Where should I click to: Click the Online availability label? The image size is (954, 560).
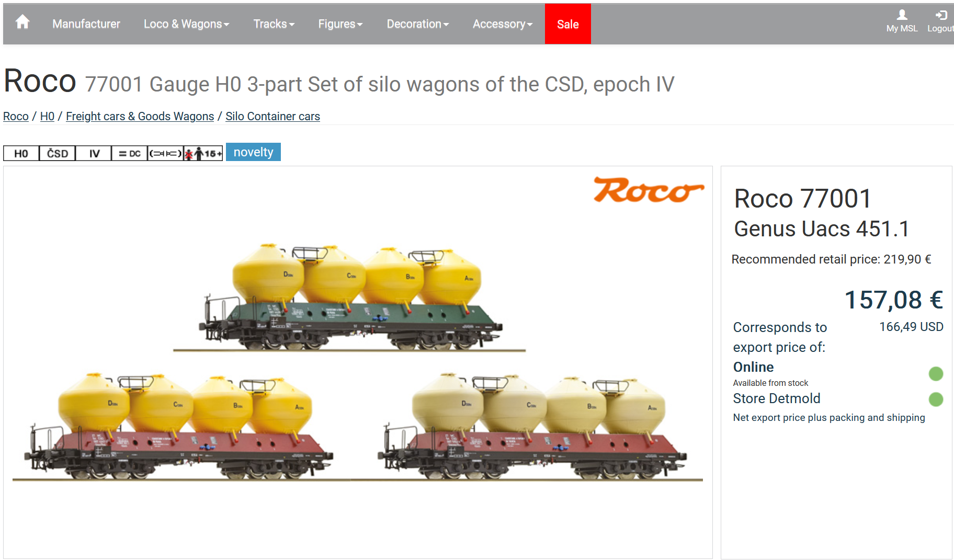tap(753, 367)
